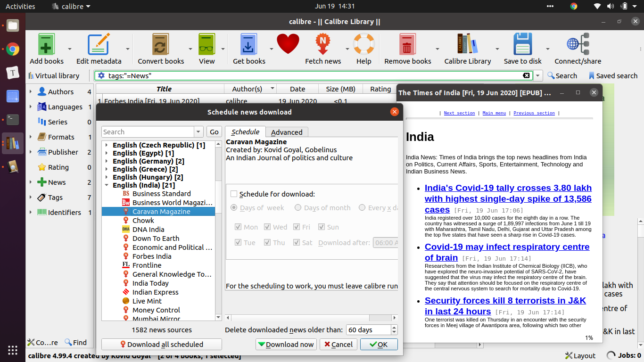Open the Calibre Library icon
The image size is (644, 362).
coord(467,45)
